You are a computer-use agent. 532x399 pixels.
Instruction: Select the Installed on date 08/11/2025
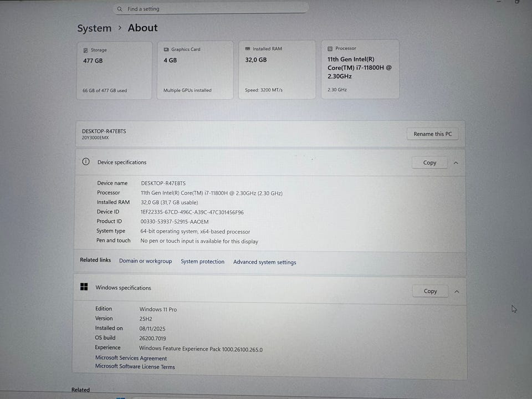(152, 329)
